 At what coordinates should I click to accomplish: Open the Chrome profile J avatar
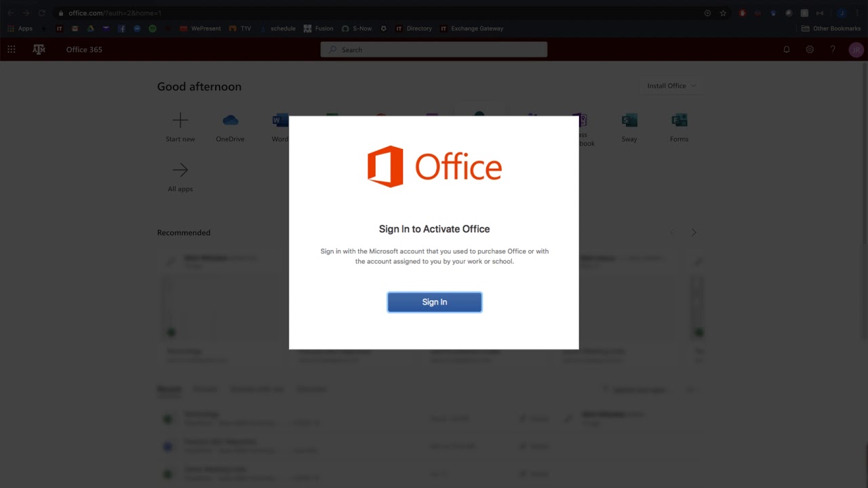click(x=842, y=13)
